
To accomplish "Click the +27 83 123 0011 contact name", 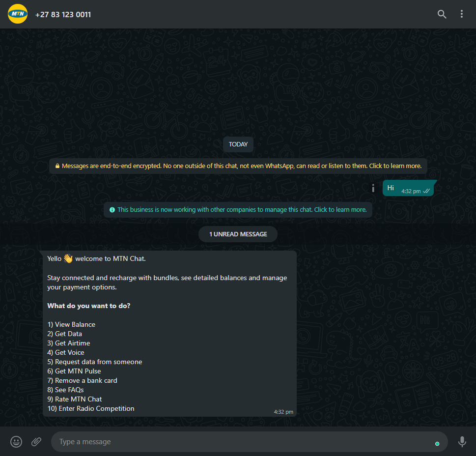I will pyautogui.click(x=63, y=15).
